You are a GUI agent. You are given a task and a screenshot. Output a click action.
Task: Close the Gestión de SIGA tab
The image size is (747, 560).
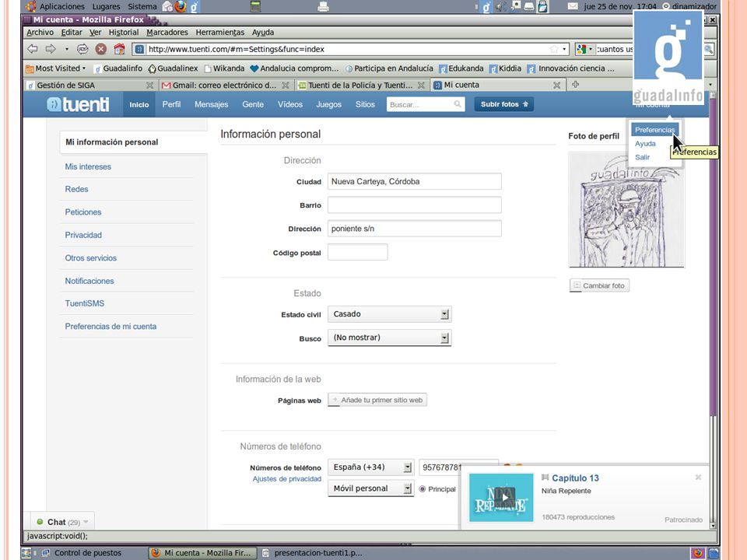[x=149, y=86]
